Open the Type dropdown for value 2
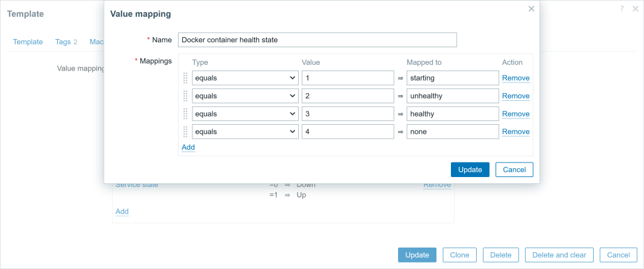Image resolution: width=644 pixels, height=269 pixels. (245, 96)
